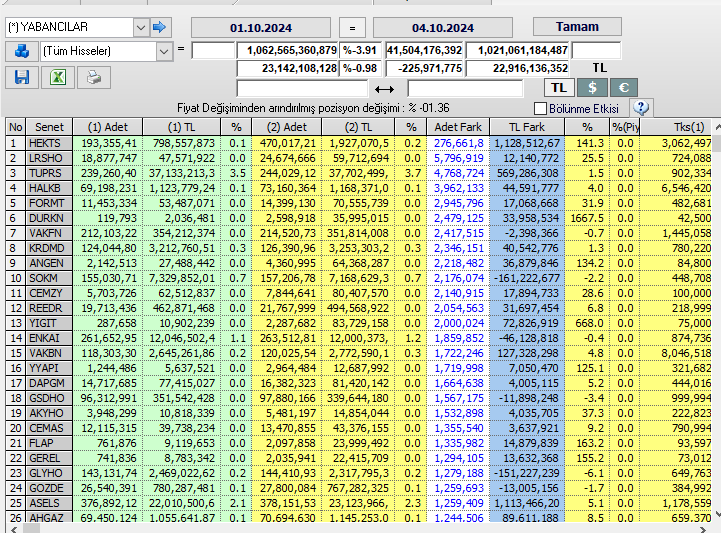Expand the YABANCILAR dropdown
Image resolution: width=721 pixels, height=533 pixels.
click(141, 28)
